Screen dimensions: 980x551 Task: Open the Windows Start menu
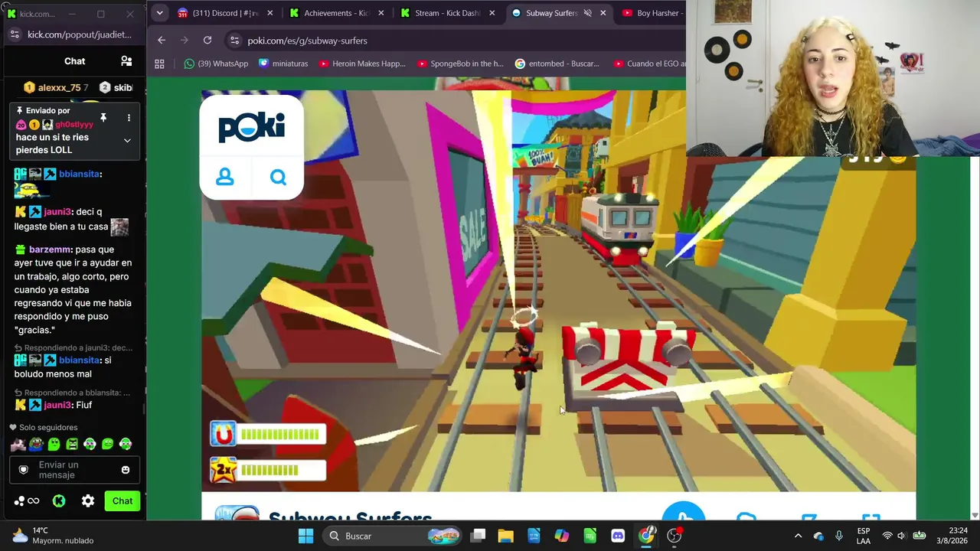pyautogui.click(x=305, y=536)
